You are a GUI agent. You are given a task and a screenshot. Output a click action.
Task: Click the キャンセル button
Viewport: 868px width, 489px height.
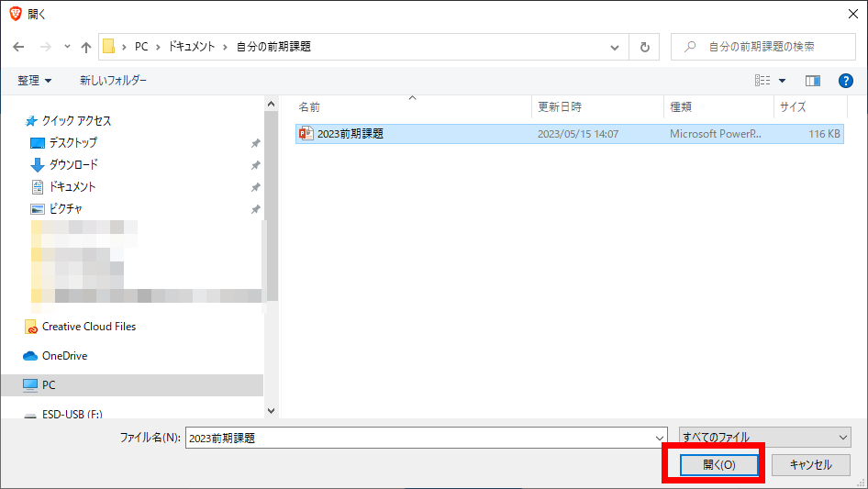(x=811, y=464)
